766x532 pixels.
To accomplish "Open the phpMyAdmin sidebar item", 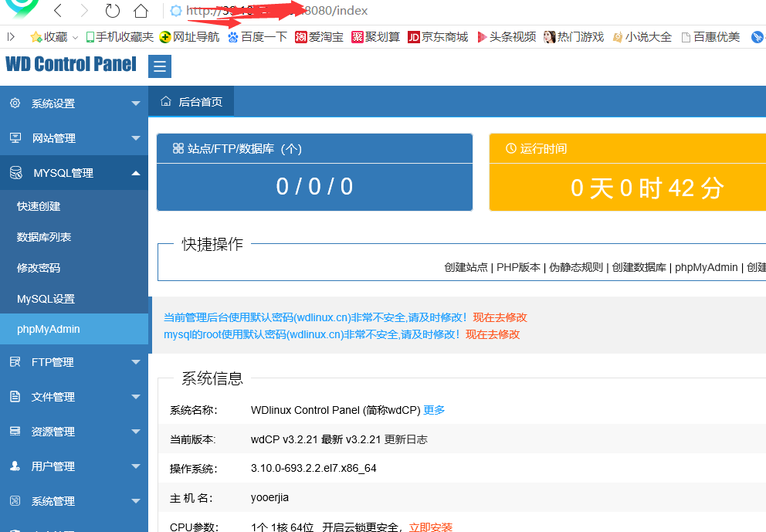I will tap(49, 329).
